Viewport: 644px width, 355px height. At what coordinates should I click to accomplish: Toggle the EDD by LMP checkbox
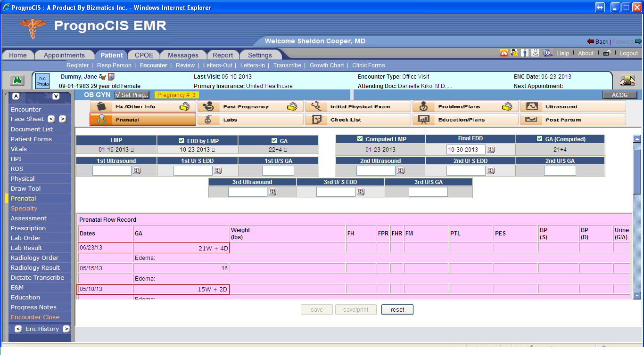[182, 140]
